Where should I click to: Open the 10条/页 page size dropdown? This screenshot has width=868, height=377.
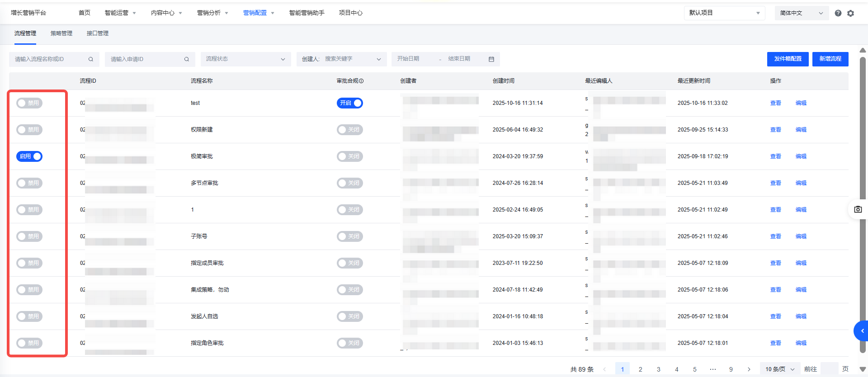coord(779,369)
